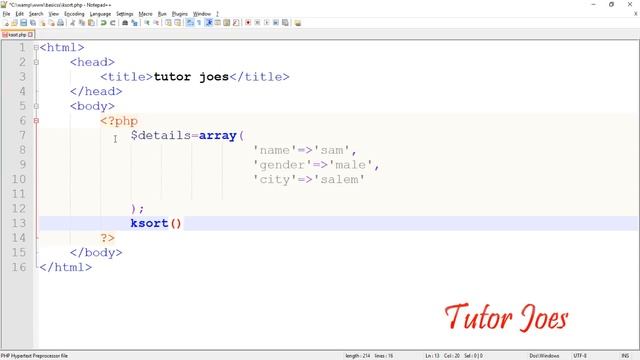Screen dimensions: 640x360
Task: Collapse the html fold marker on line 1
Action: tap(36, 48)
